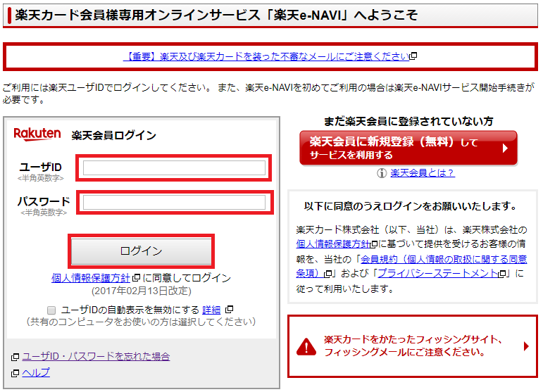Open 個人情報保護方針 link in the consent text
This screenshot has height=392, width=543.
coord(334,244)
